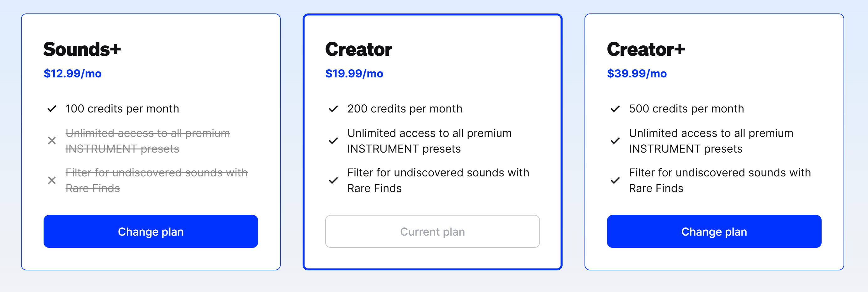Screen dimensions: 868x292
Task: Change plan to Creator+
Action: point(714,232)
